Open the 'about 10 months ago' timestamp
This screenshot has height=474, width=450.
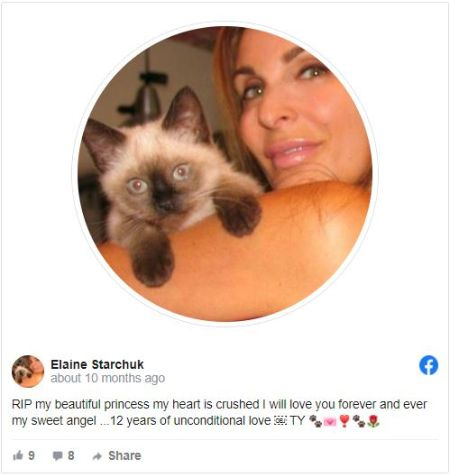tap(108, 378)
